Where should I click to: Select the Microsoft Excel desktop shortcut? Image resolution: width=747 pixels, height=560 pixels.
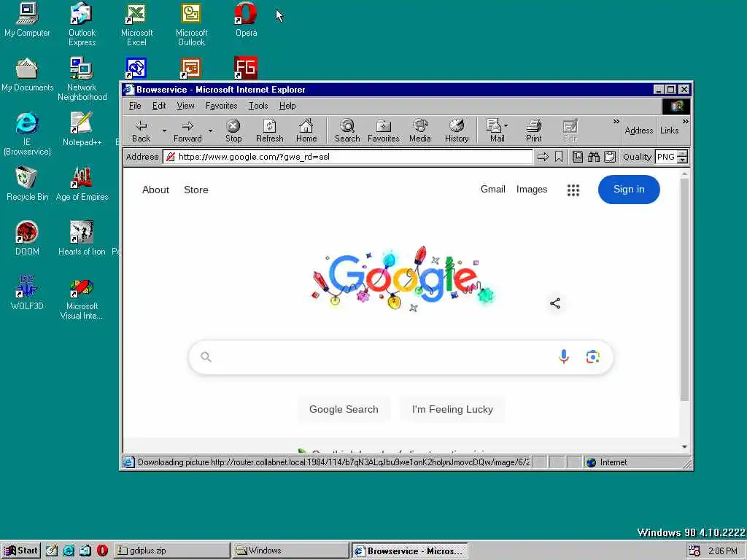pos(136,25)
